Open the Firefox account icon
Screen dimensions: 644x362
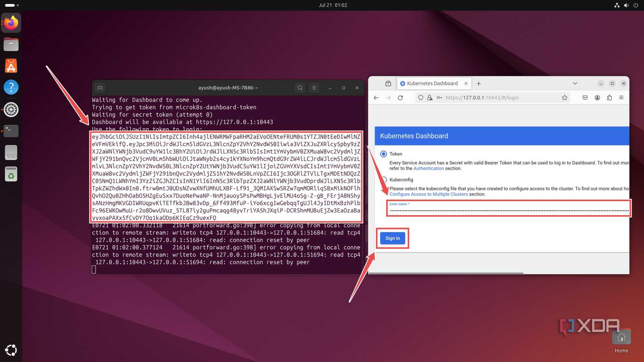[597, 98]
